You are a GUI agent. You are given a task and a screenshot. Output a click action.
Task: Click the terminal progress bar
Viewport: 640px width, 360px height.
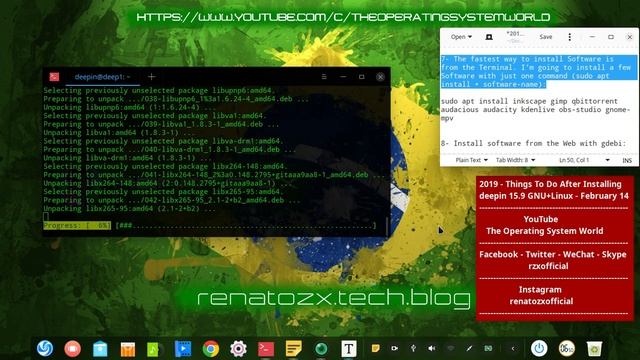[210, 225]
